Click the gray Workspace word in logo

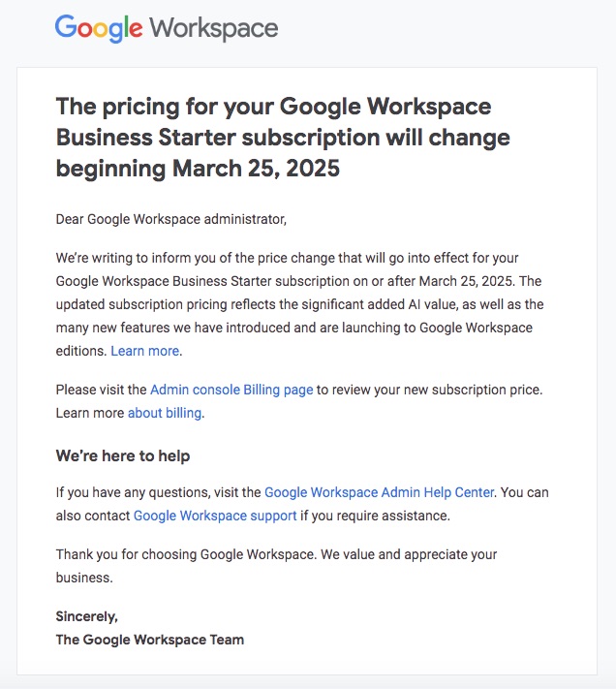pos(214,29)
